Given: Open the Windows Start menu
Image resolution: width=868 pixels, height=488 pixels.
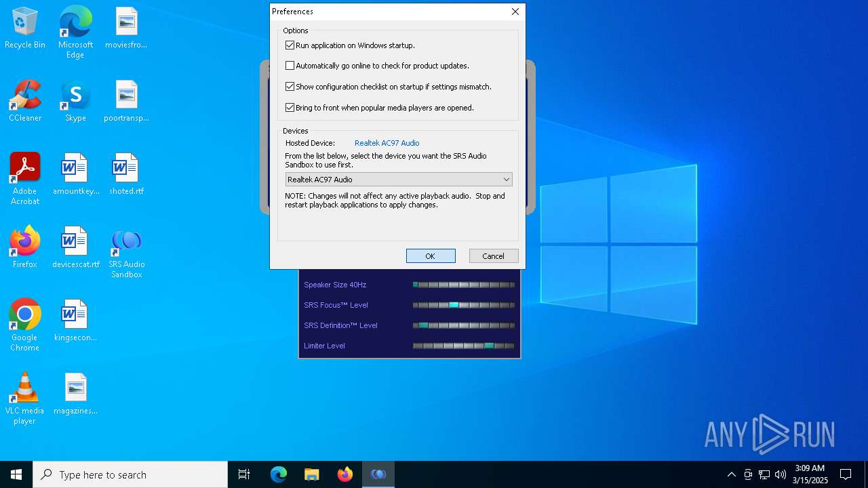Looking at the screenshot, I should click(x=16, y=474).
